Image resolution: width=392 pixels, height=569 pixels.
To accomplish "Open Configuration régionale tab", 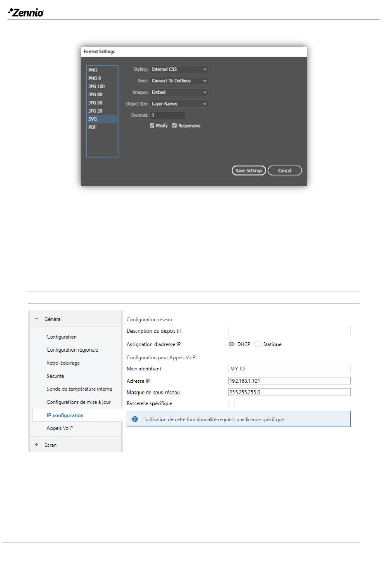I will click(x=72, y=350).
